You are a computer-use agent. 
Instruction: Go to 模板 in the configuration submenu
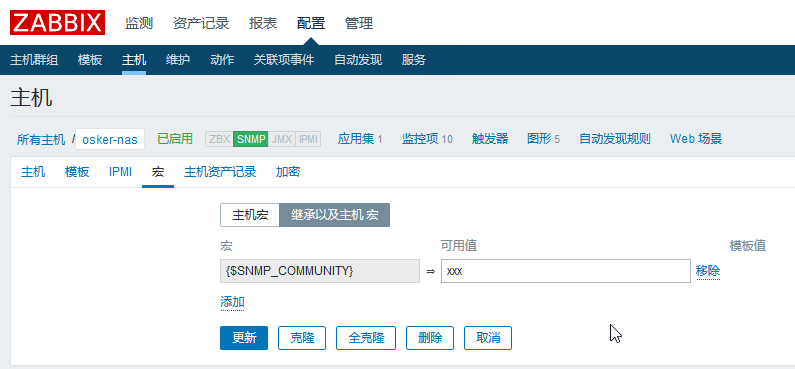90,60
